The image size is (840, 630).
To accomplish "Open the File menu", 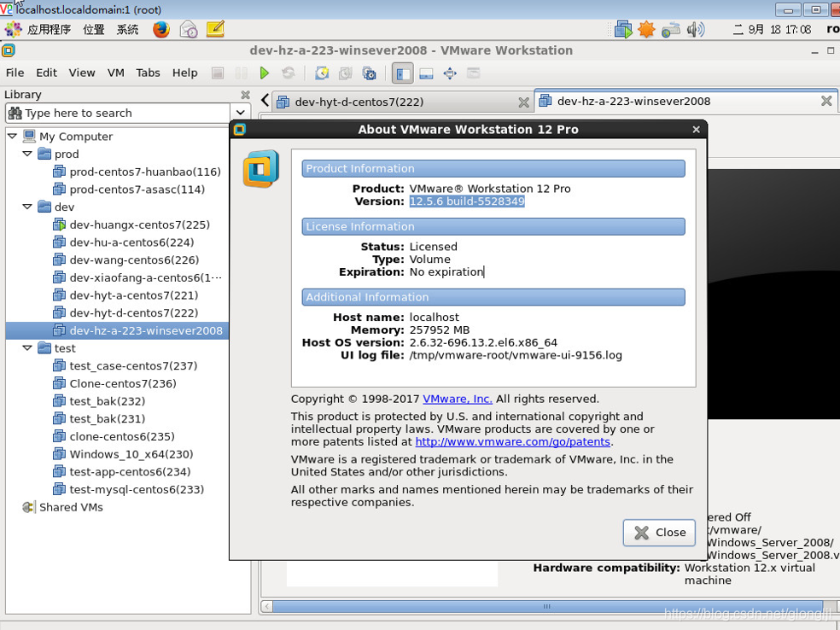I will click(x=15, y=73).
